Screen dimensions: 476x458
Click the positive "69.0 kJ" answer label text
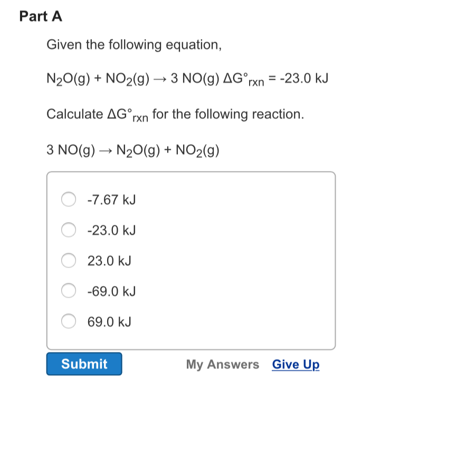109,322
